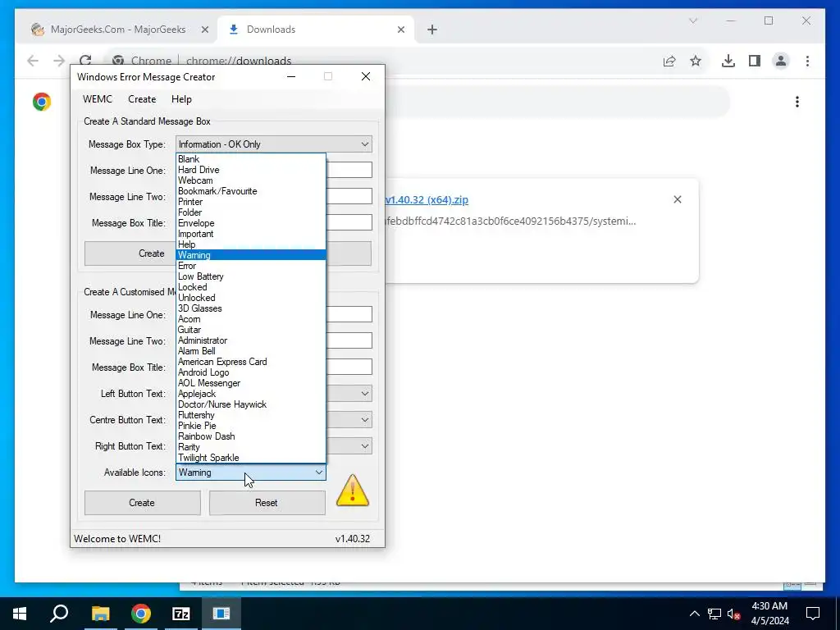
Task: Close the Downloads tab
Action: coord(400,30)
